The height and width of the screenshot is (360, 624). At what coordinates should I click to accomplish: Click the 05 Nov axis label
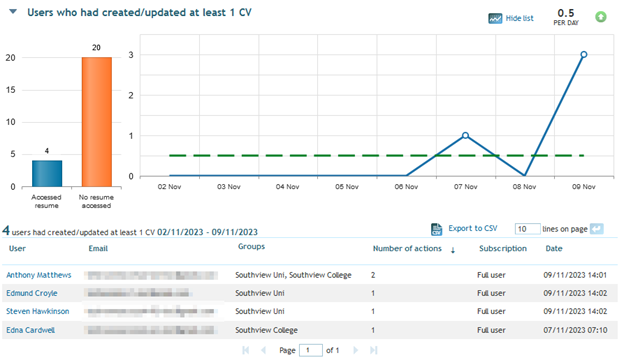[x=347, y=187]
